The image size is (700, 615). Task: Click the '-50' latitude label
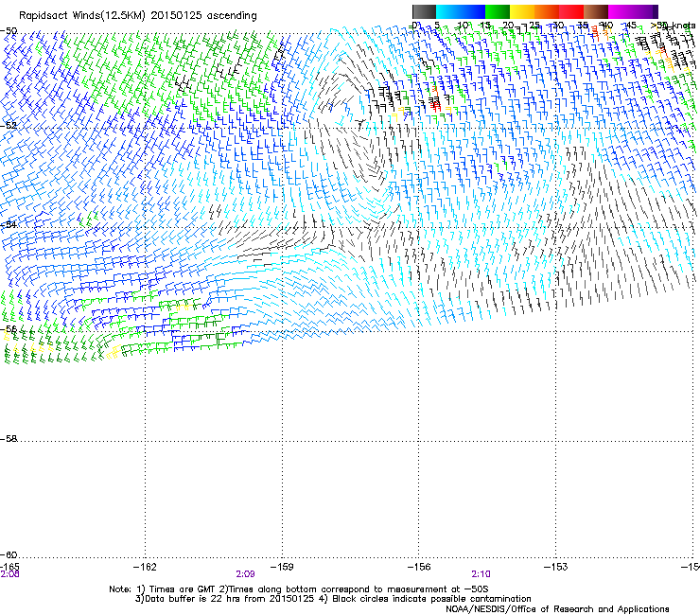click(x=9, y=31)
